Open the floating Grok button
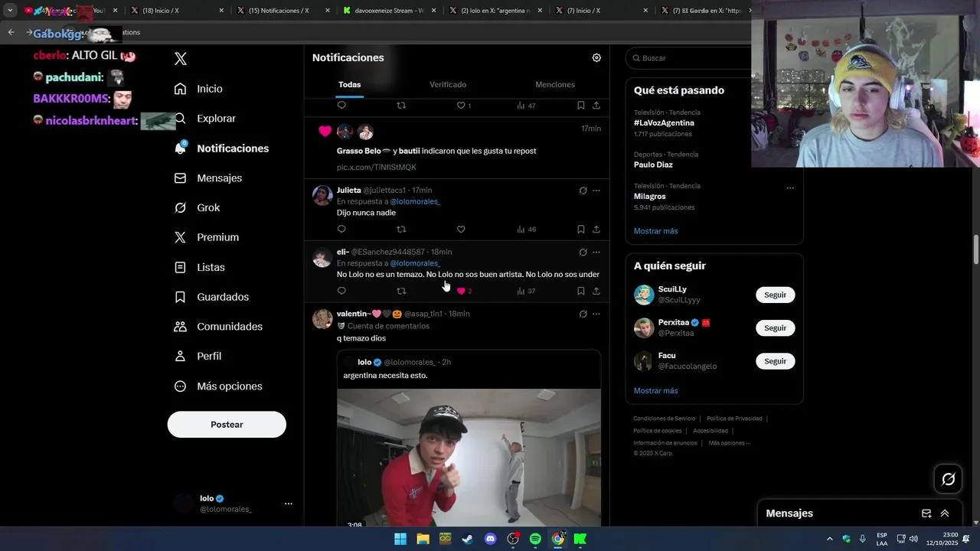Image resolution: width=980 pixels, height=551 pixels. (949, 479)
